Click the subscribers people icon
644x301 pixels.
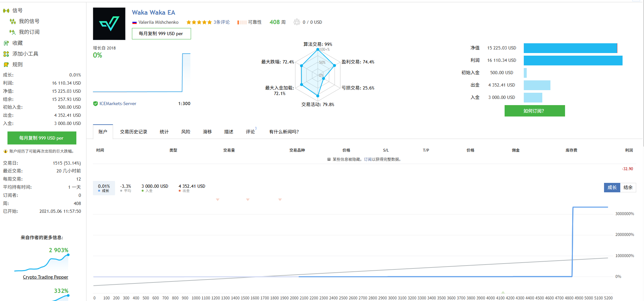[x=297, y=22]
